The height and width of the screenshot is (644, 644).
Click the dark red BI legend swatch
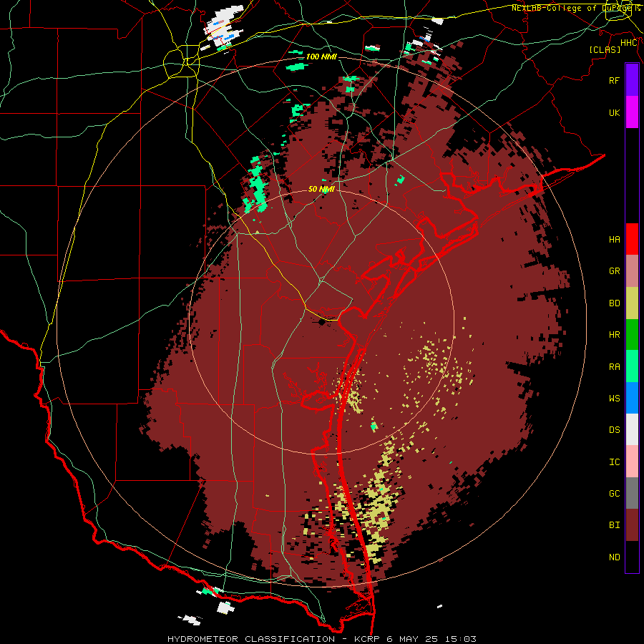632,525
